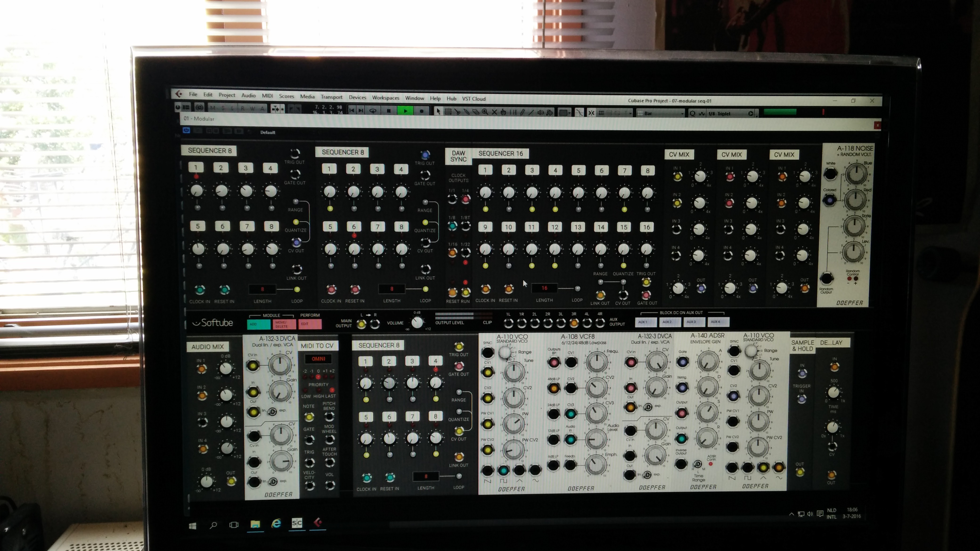Viewport: 980px width, 551px height.
Task: Open the Devices menu
Action: (x=357, y=97)
